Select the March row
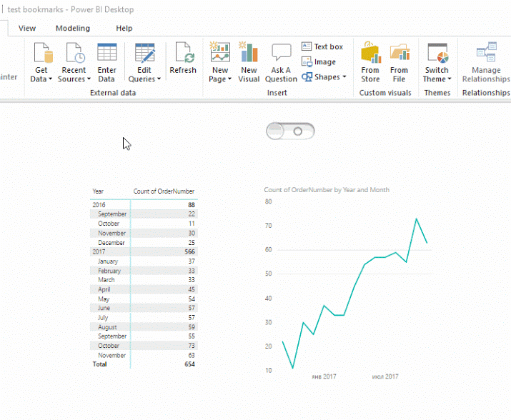The height and width of the screenshot is (420, 511). 144,280
